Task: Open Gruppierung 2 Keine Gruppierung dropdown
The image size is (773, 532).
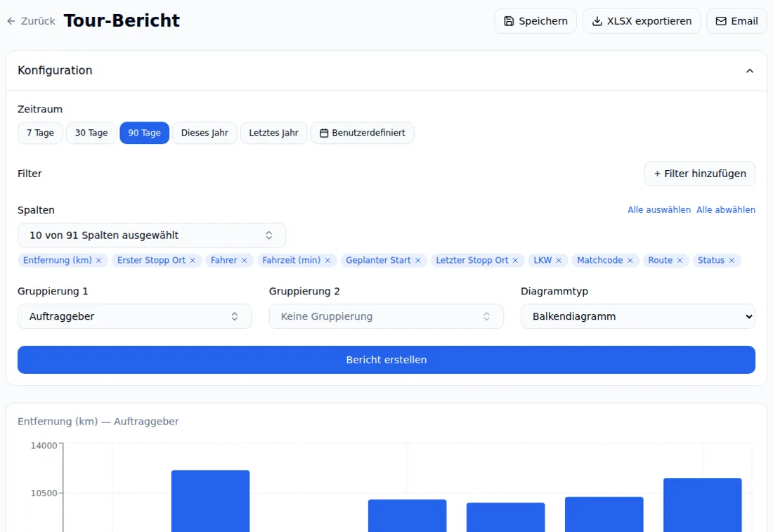Action: pos(386,316)
